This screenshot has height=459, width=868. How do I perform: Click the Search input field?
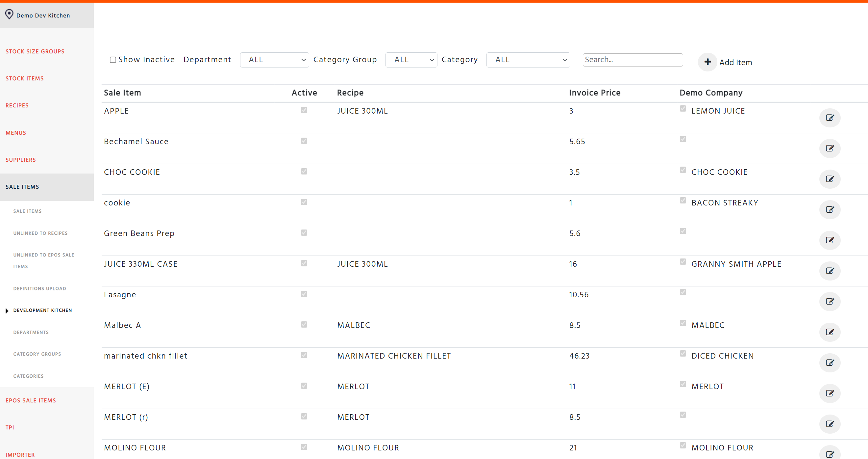(x=633, y=60)
